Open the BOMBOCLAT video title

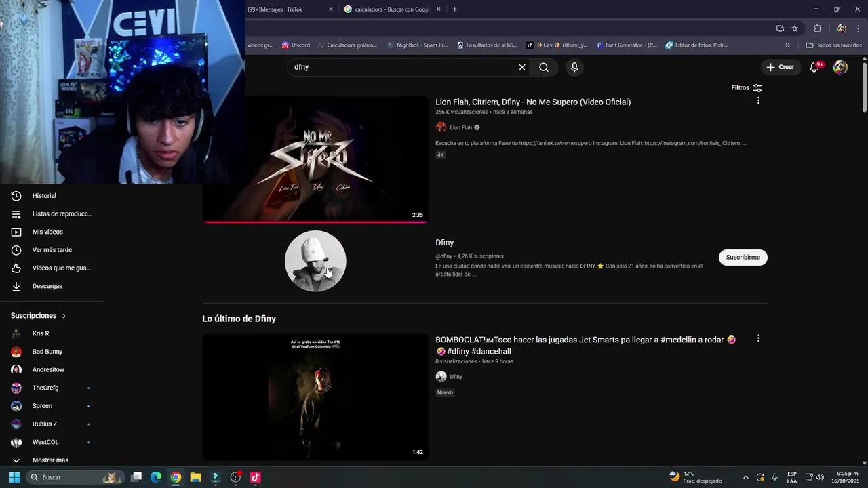pos(585,346)
